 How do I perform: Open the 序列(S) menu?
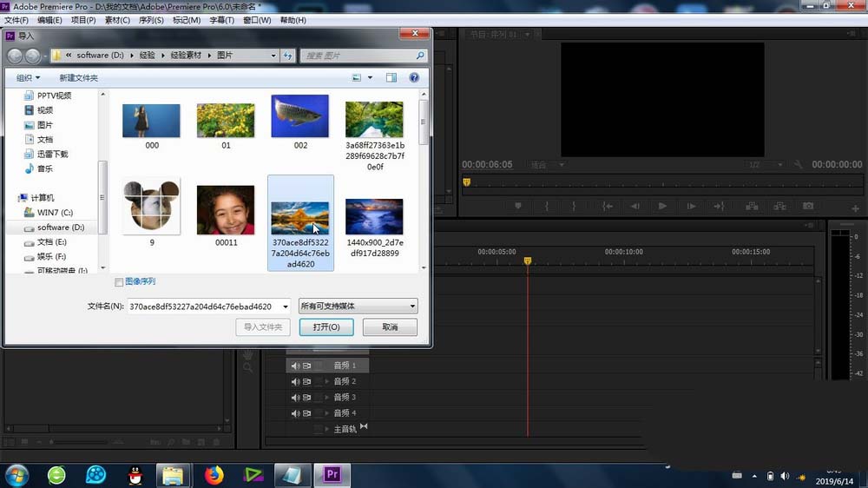pyautogui.click(x=151, y=20)
